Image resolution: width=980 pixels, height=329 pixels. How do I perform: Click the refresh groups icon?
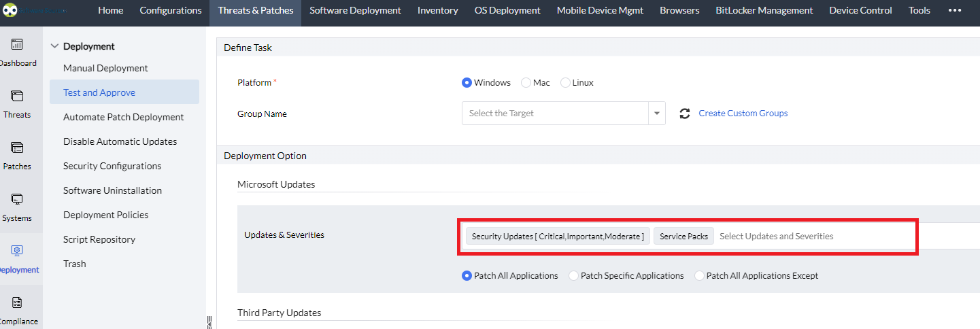point(685,114)
